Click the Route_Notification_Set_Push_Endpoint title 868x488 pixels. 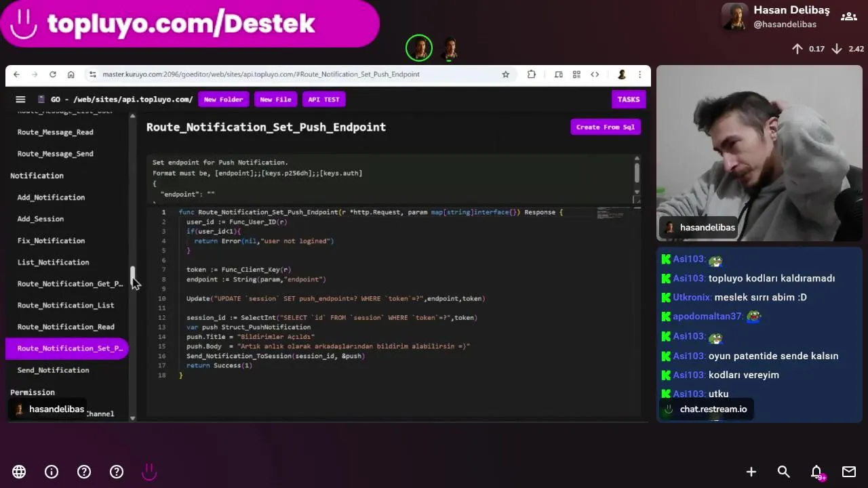coord(266,127)
